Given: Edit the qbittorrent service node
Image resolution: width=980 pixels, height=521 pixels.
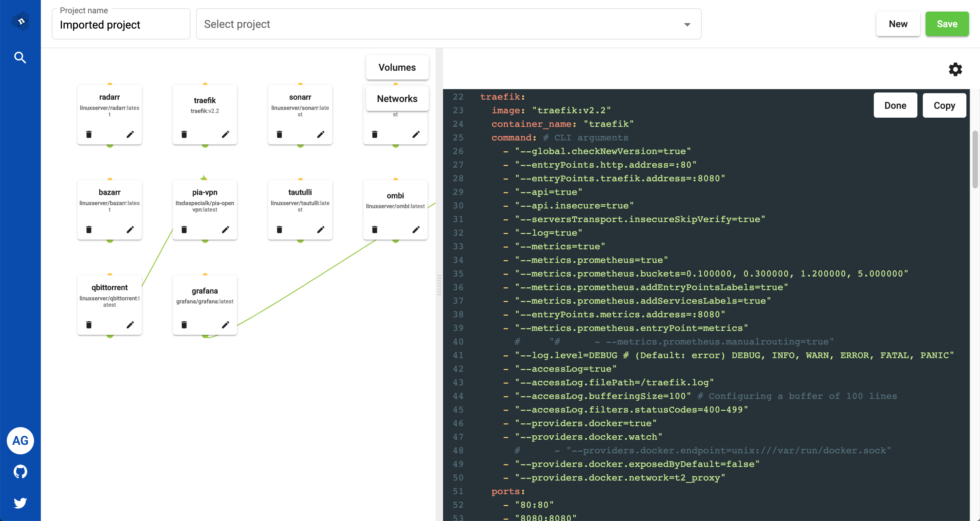Looking at the screenshot, I should tap(130, 324).
